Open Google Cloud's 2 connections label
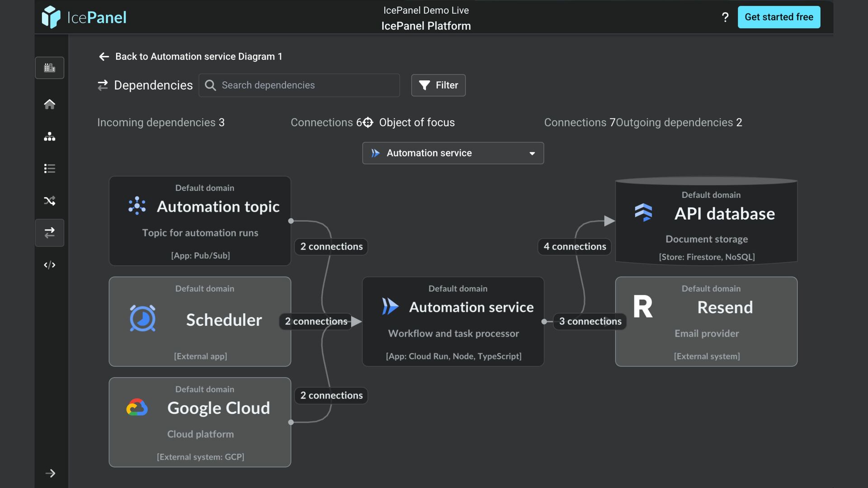The image size is (868, 488). (331, 395)
